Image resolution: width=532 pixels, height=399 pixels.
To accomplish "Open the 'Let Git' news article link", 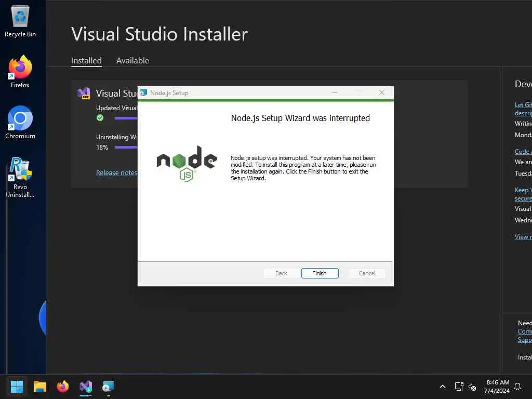I will [x=523, y=109].
